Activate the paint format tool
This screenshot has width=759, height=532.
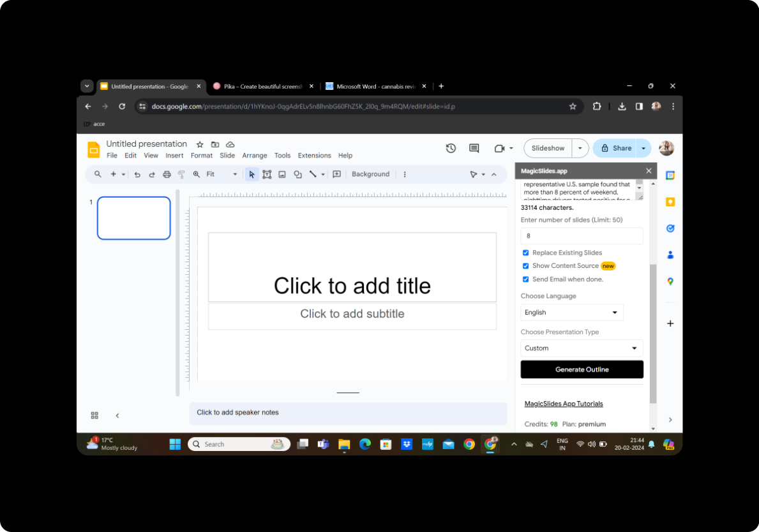tap(181, 175)
